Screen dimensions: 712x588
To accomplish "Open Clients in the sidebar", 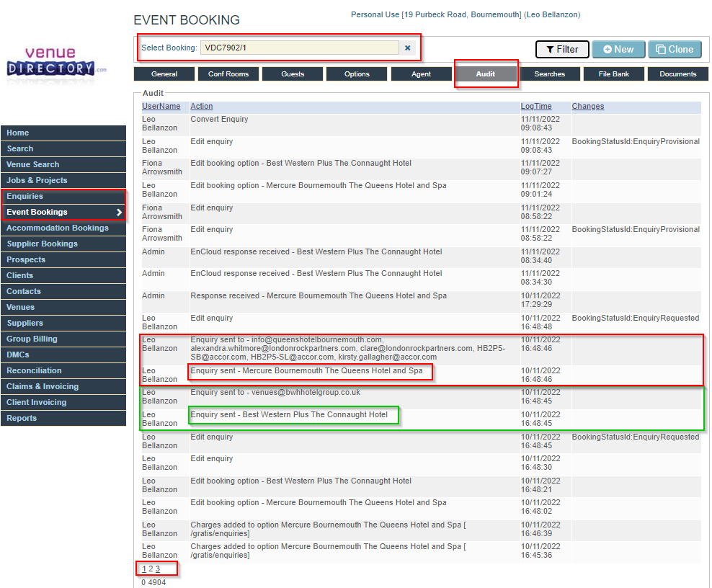I will pos(63,275).
